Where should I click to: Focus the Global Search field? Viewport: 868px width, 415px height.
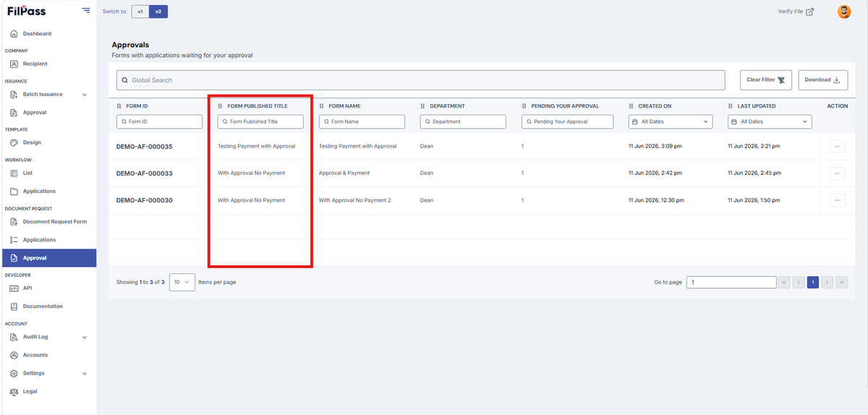click(420, 80)
